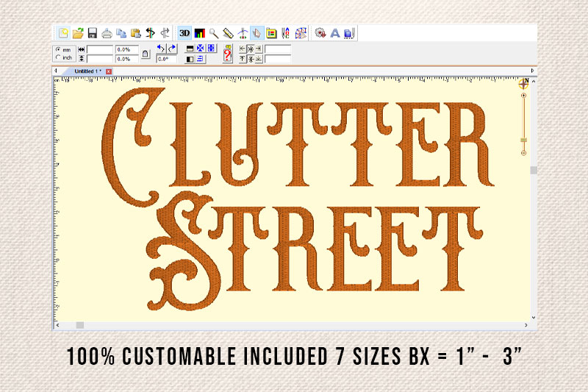
Task: Click the width dimension input field
Action: (x=100, y=49)
